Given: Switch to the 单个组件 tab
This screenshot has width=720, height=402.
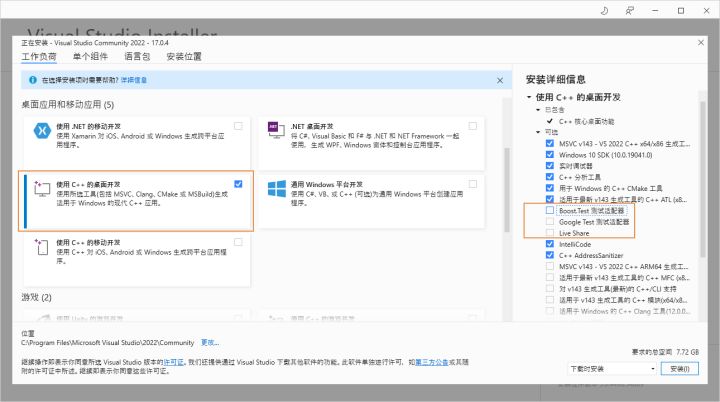Looking at the screenshot, I should tap(90, 57).
